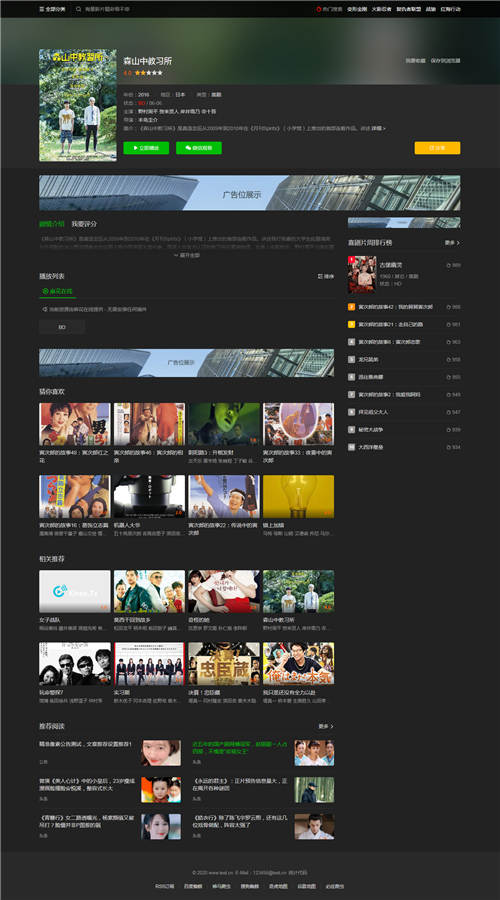Switch to the 我要评分 tab
This screenshot has width=500, height=900.
coord(84,223)
